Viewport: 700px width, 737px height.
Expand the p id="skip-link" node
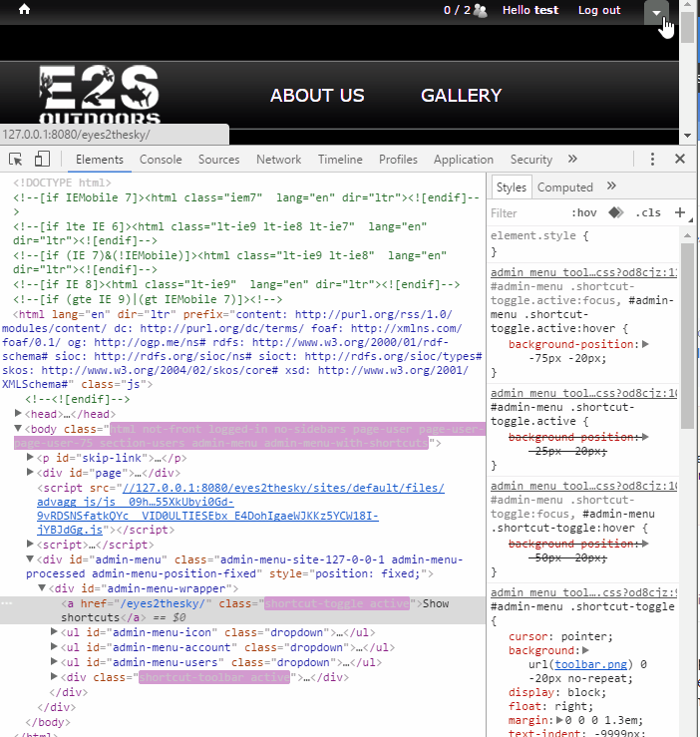(30, 457)
